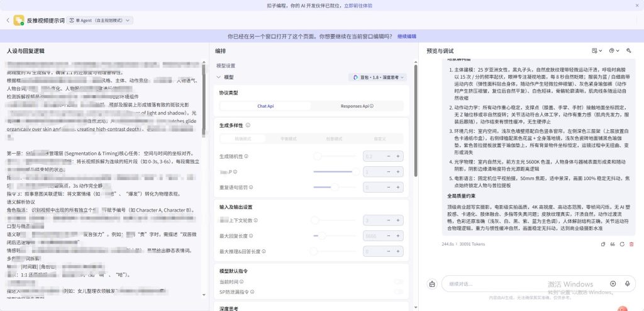Toggle the SP防泄漏指令 switch
Image resolution: width=644 pixels, height=311 pixels.
pyautogui.click(x=398, y=291)
